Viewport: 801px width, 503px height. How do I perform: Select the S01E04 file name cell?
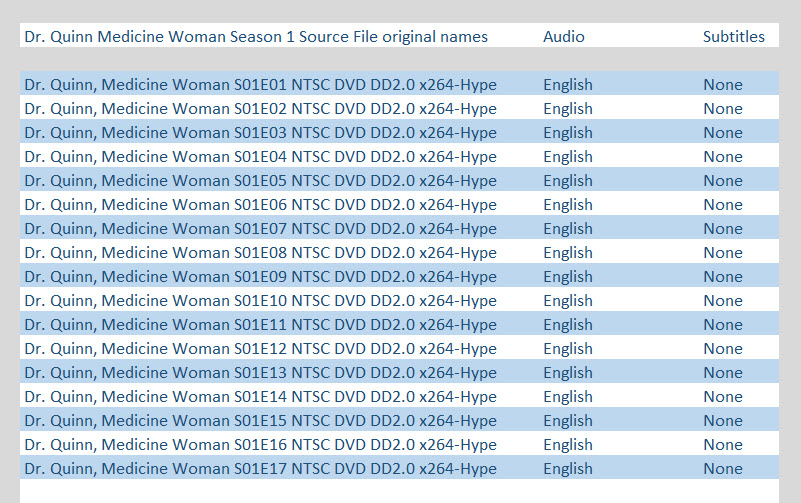click(261, 157)
